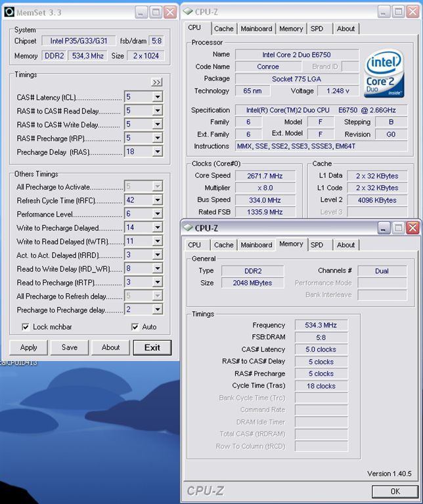423x504 pixels.
Task: Open the RAS# to CAS# Read Delay dropdown
Action: coord(157,110)
